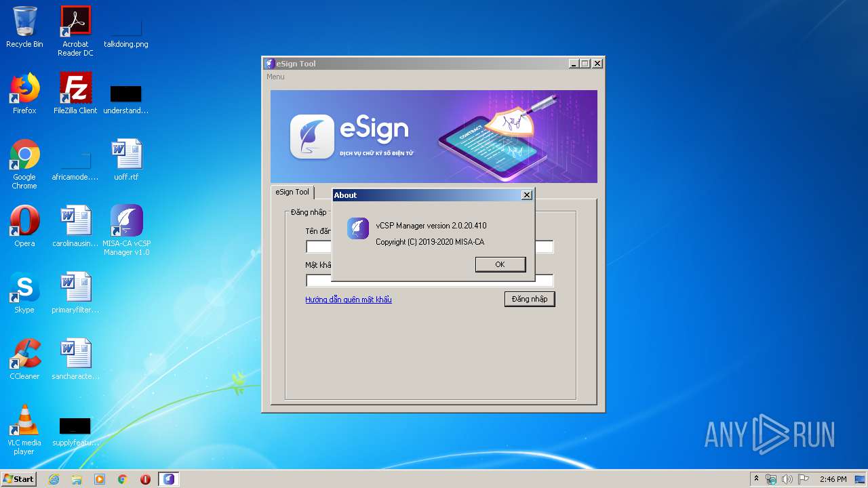Open Chrome from the taskbar

pyautogui.click(x=123, y=479)
